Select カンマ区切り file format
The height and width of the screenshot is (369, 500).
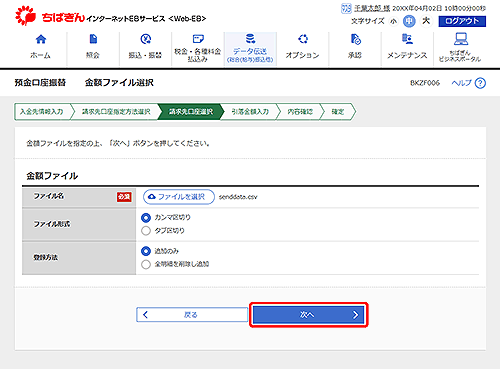click(146, 218)
